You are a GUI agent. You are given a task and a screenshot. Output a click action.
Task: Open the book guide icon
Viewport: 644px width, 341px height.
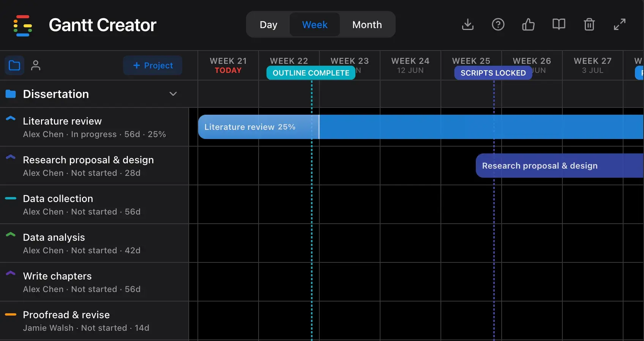point(559,25)
